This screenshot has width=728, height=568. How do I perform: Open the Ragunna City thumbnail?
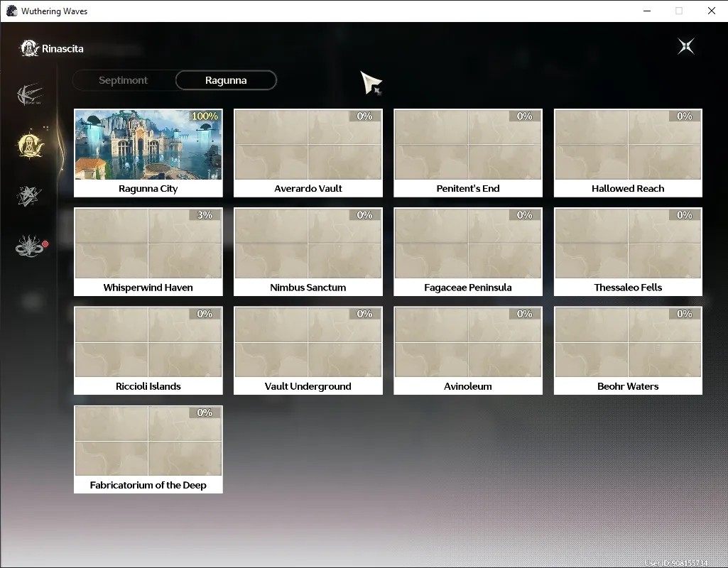[148, 145]
